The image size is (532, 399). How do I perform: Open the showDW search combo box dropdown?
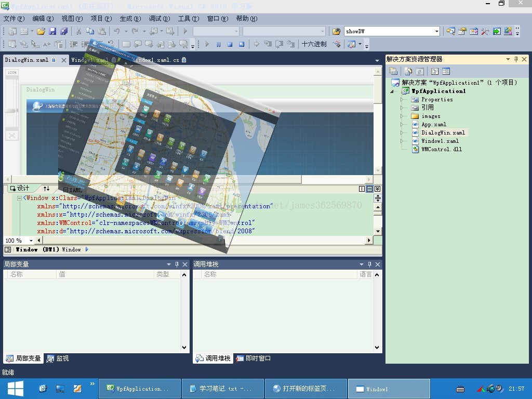436,32
